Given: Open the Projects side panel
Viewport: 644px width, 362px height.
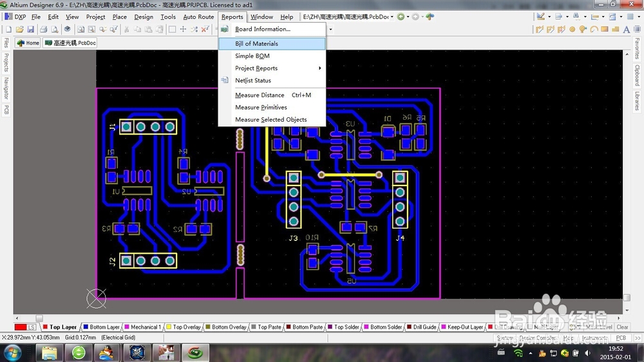Looking at the screenshot, I should [6, 62].
